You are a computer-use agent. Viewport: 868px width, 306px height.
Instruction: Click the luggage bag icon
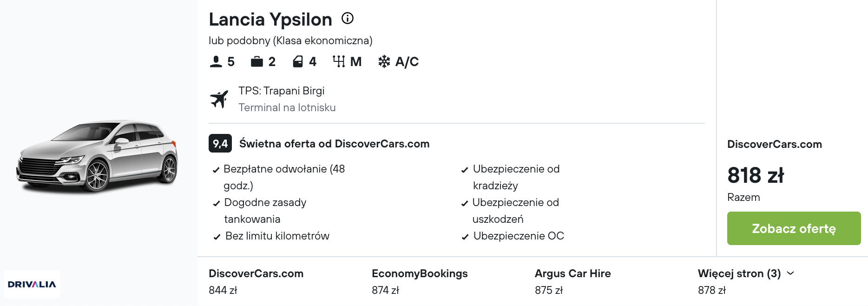point(257,61)
